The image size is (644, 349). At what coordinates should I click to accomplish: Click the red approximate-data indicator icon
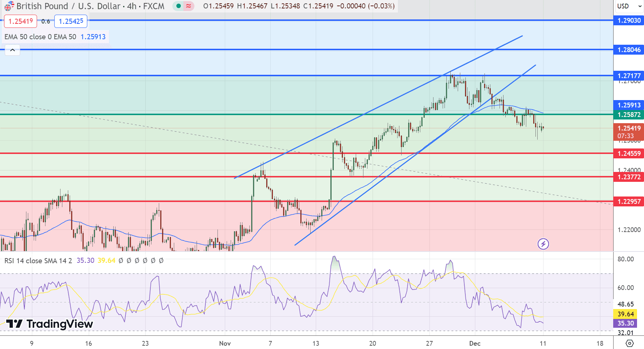click(x=189, y=6)
